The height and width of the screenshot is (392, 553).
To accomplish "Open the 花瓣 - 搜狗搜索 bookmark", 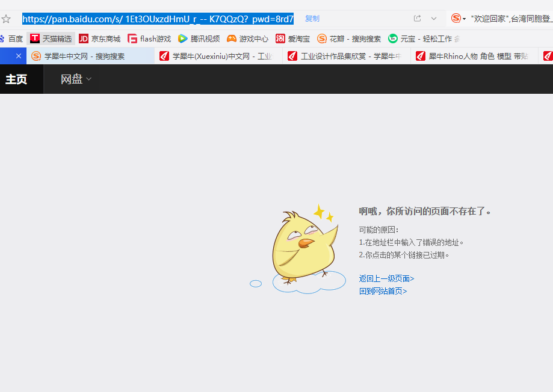I will [349, 38].
